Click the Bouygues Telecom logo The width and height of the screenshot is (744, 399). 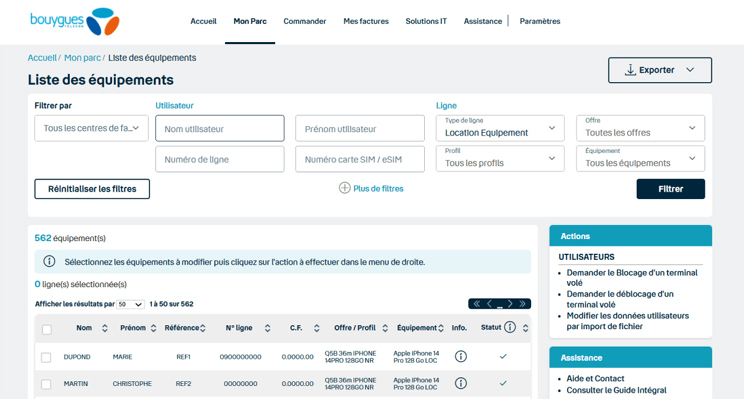point(74,21)
